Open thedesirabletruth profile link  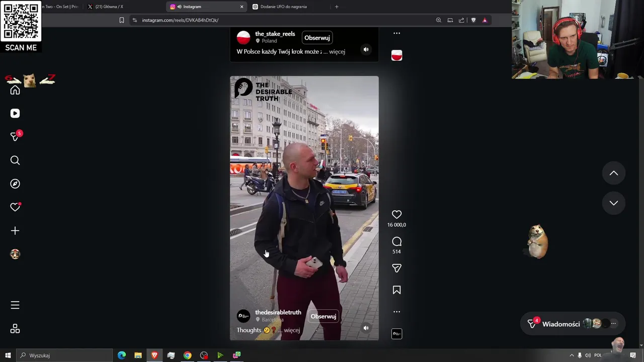[278, 312]
